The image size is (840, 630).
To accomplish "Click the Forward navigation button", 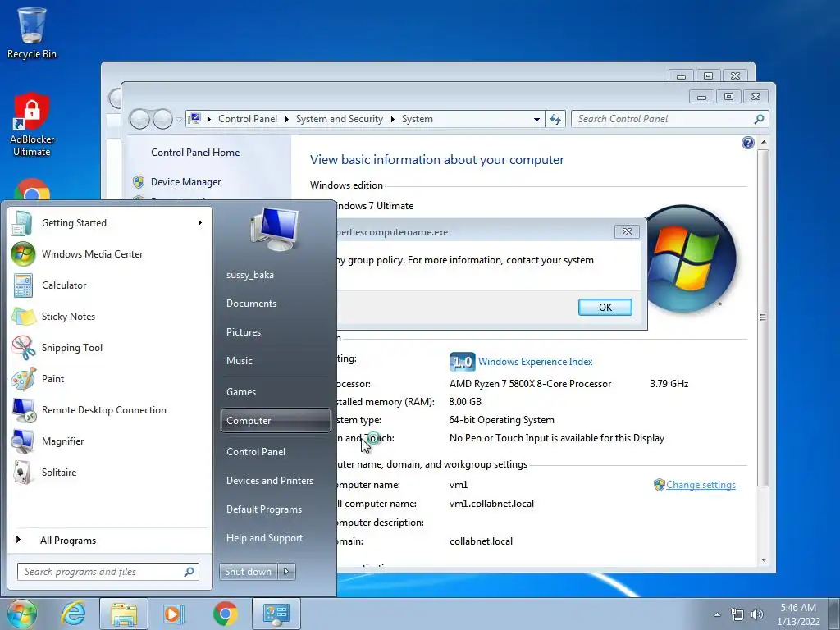I will pos(163,119).
